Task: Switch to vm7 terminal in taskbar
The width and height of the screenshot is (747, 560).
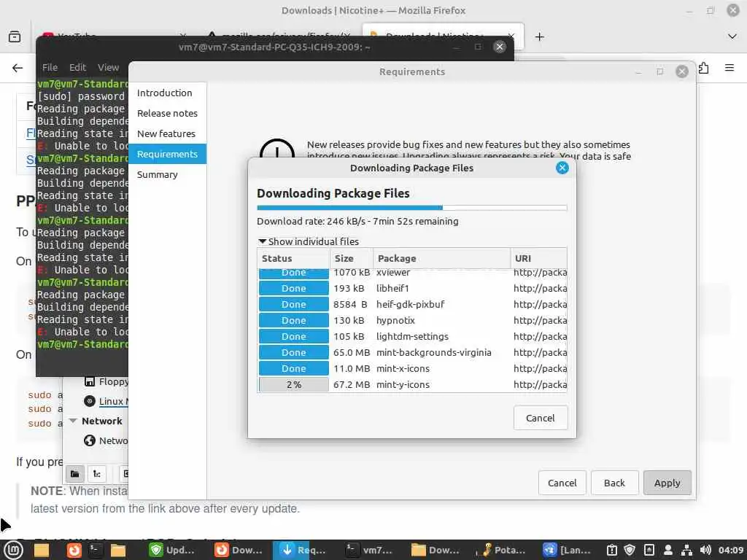Action: pyautogui.click(x=369, y=550)
